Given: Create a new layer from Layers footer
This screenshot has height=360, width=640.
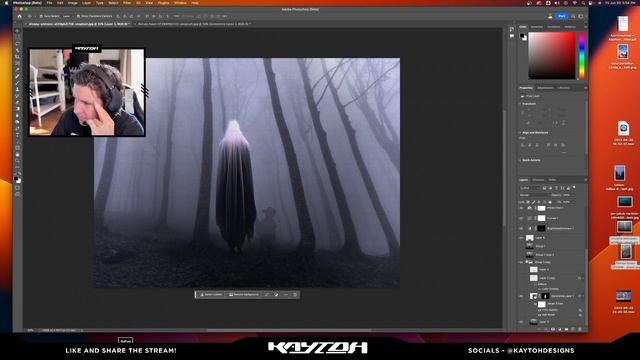Looking at the screenshot, I should click(573, 329).
